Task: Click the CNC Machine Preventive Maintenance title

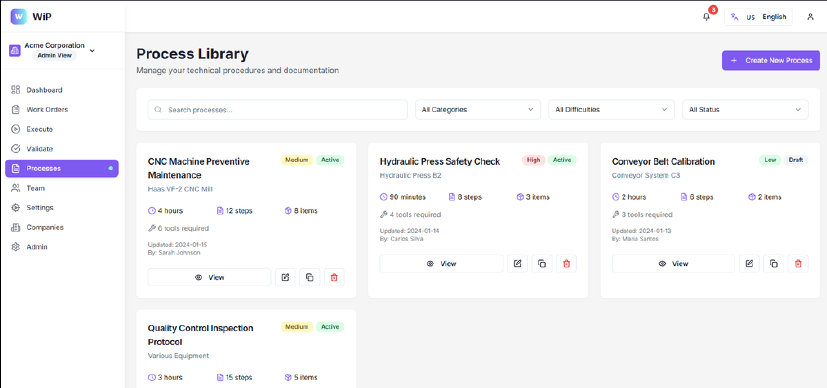Action: pyautogui.click(x=198, y=168)
